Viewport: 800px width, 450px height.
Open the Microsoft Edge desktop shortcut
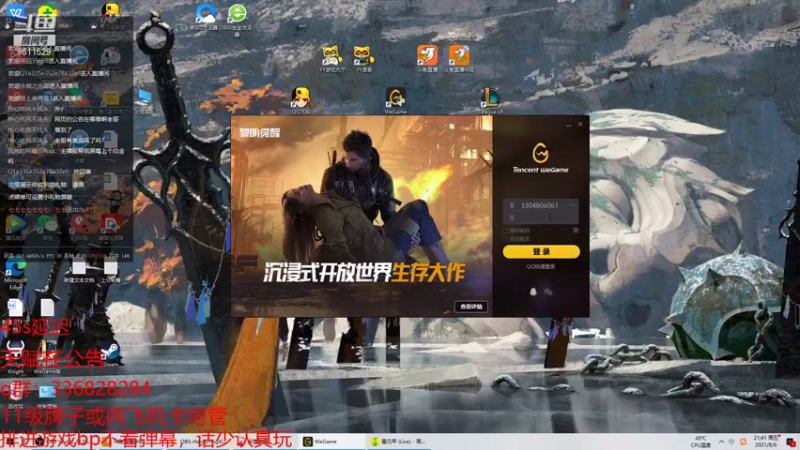pos(16,274)
